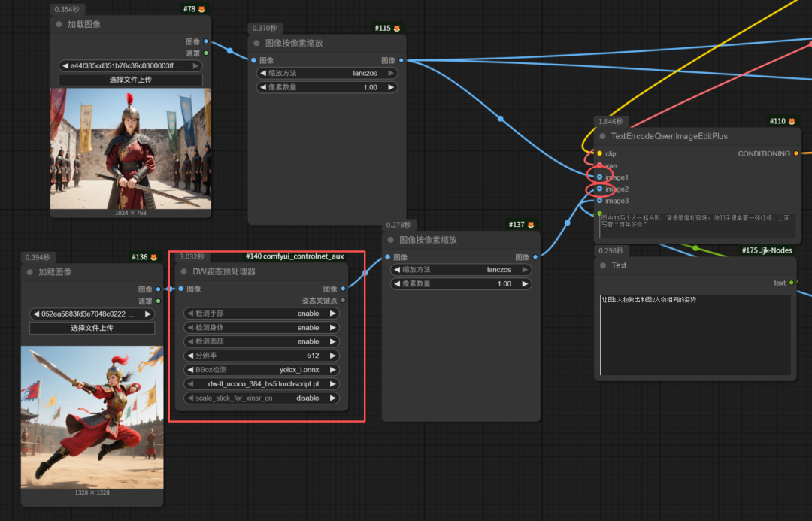812x521 pixels.
Task: Collapse the DW姿态预处理器 node via title dot
Action: tap(184, 271)
